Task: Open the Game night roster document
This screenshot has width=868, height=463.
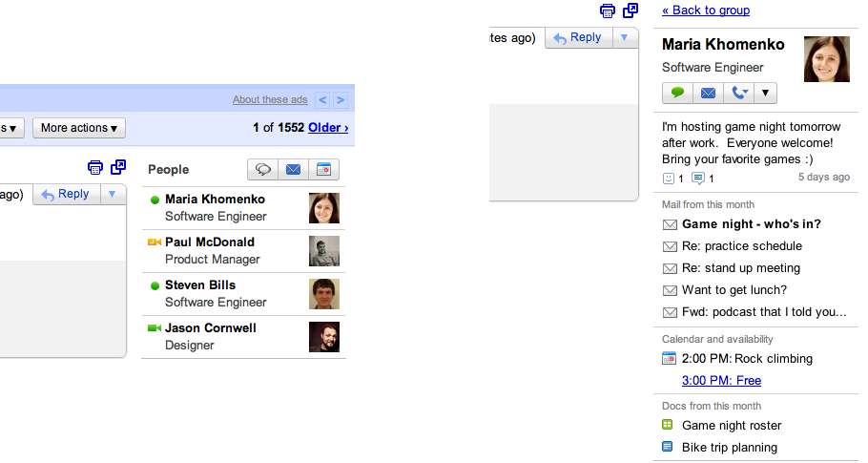Action: 731,426
